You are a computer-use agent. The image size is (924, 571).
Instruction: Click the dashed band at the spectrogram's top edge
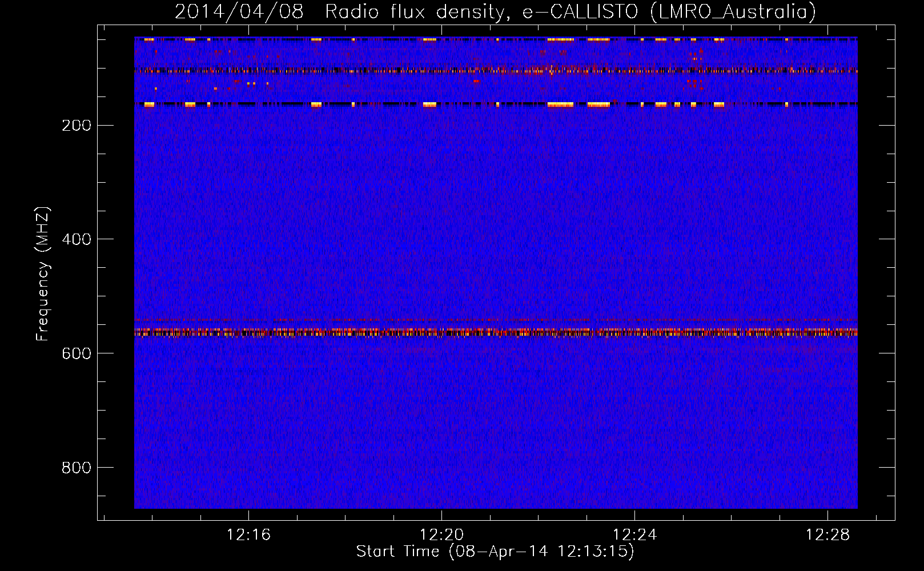click(x=496, y=39)
